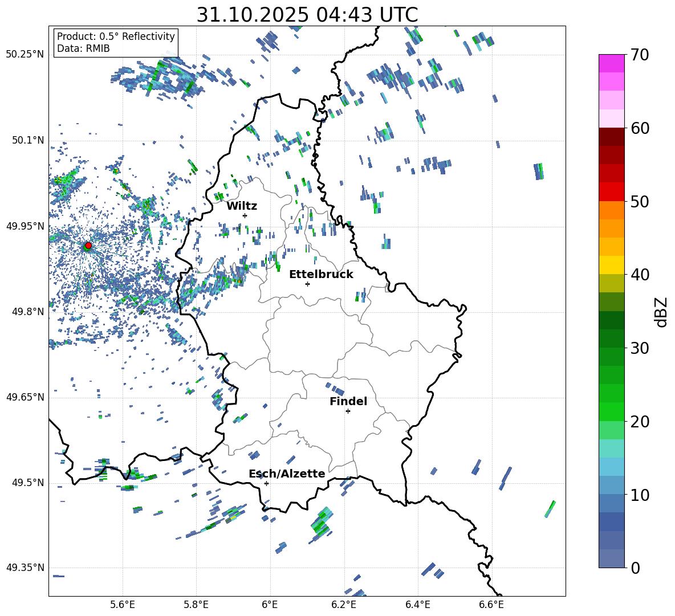Click the cross marker below Ettelbruck
This screenshot has width=675, height=616.
(307, 284)
